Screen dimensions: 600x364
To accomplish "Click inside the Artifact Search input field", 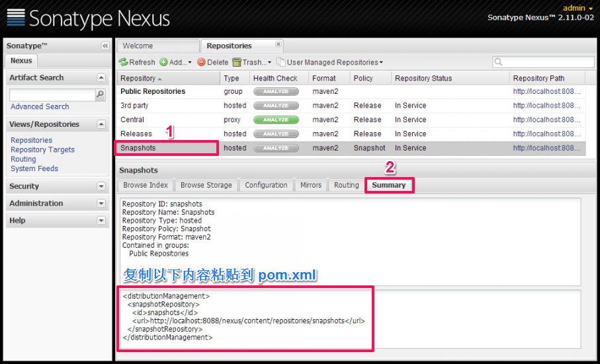I will [x=52, y=94].
